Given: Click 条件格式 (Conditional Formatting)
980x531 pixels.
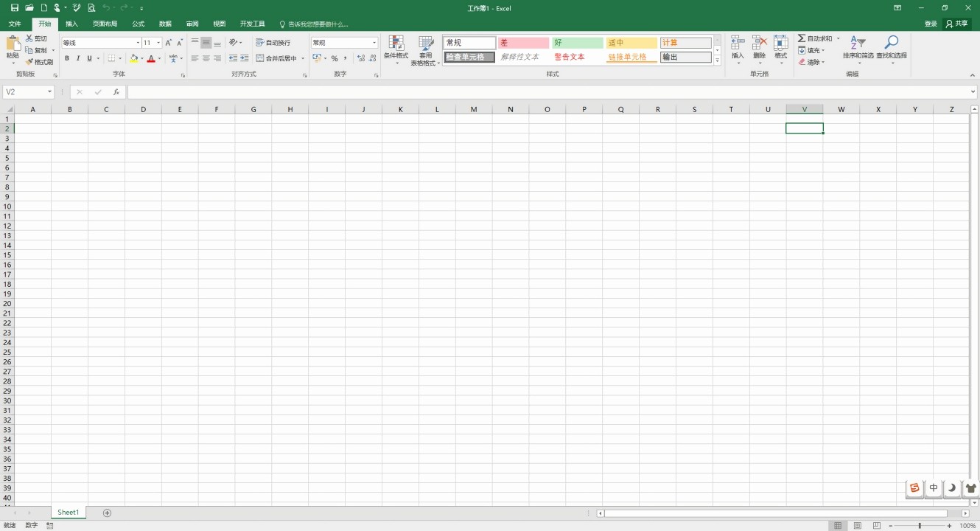Looking at the screenshot, I should click(x=396, y=50).
